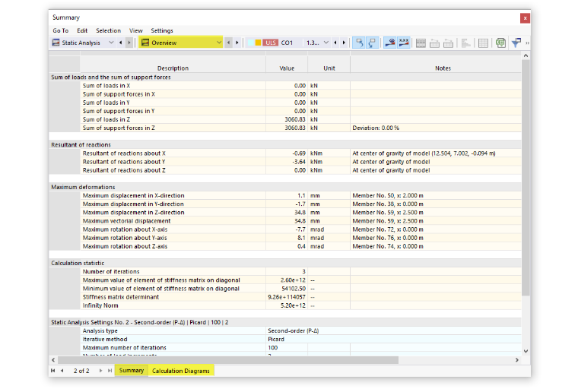Open the yellow Overview dropdown

tap(181, 43)
